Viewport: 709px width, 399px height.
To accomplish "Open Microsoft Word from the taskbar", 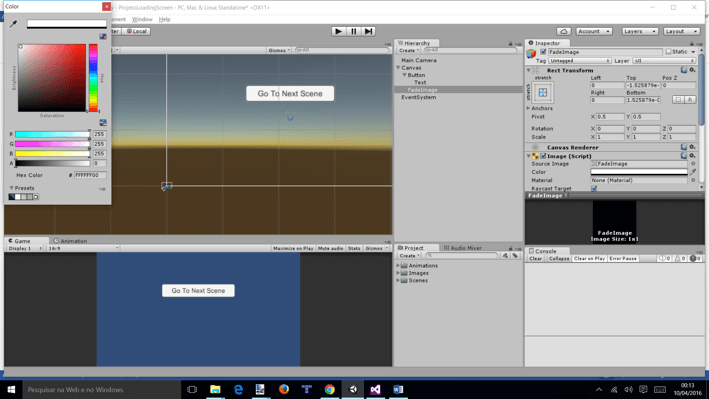I will click(398, 389).
